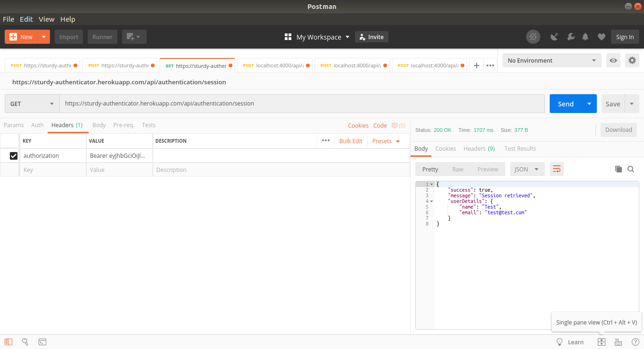Select Preview response view
Viewport: 644px width, 349px height.
click(x=487, y=169)
